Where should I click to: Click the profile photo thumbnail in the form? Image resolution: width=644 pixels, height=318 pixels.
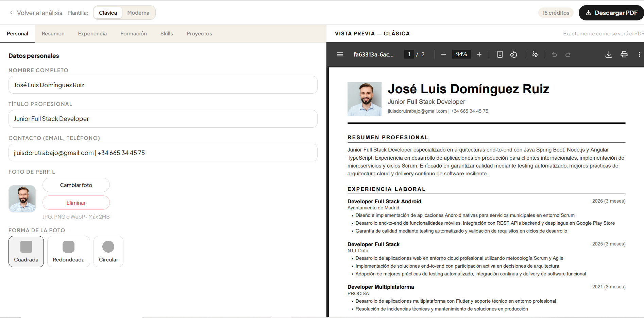click(x=22, y=199)
